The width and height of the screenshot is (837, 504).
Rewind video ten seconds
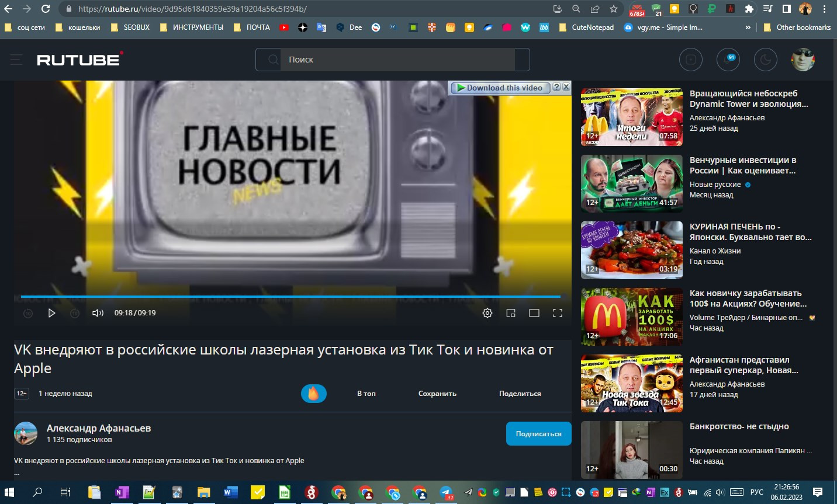pyautogui.click(x=28, y=313)
